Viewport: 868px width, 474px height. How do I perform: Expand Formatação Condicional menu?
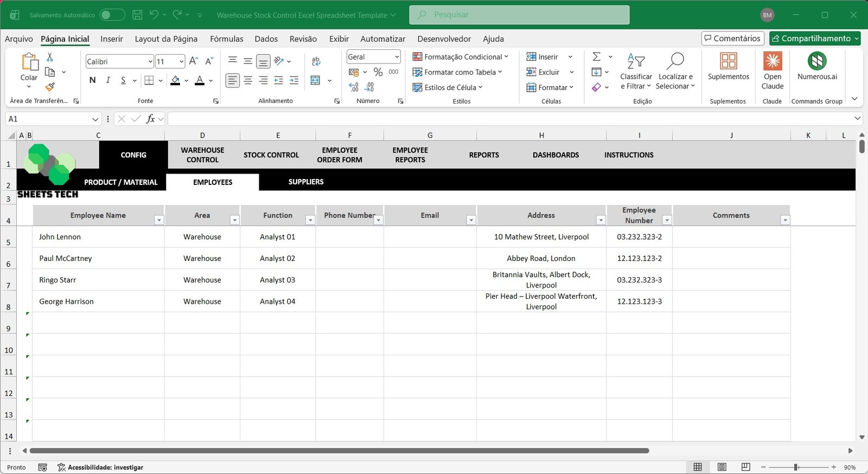coord(461,56)
